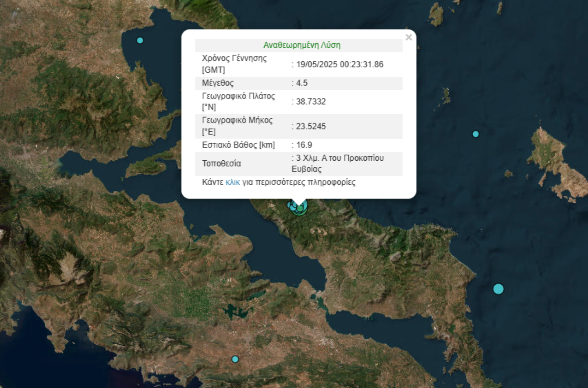Image resolution: width=588 pixels, height=388 pixels.
Task: Close the earthquake info popup
Action: [x=408, y=38]
